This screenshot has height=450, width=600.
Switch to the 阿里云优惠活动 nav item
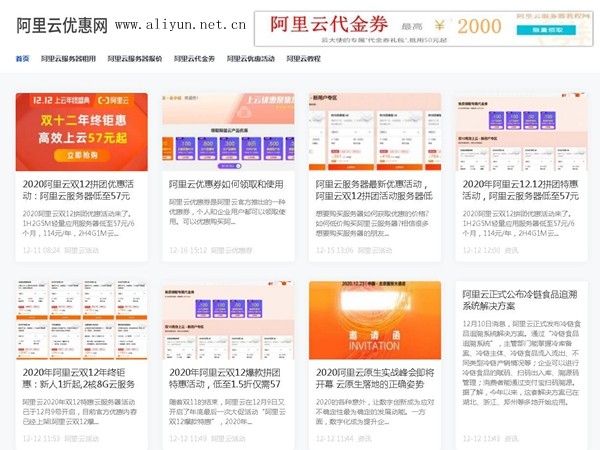[250, 59]
